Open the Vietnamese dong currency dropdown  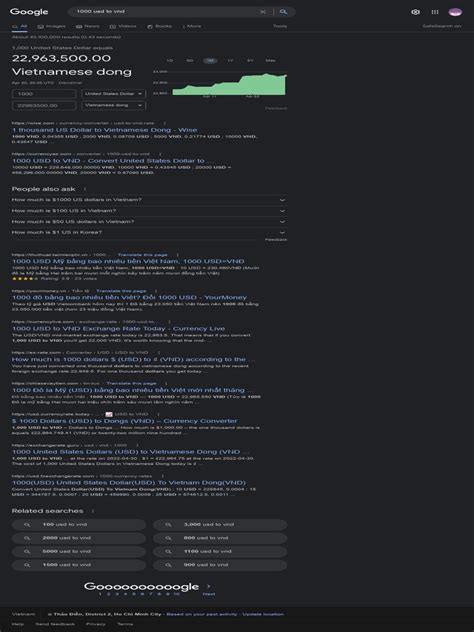(x=113, y=105)
